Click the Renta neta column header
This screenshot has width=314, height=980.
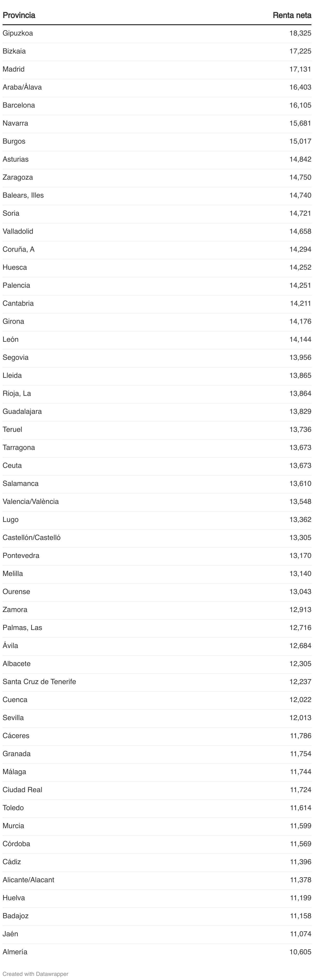292,15
